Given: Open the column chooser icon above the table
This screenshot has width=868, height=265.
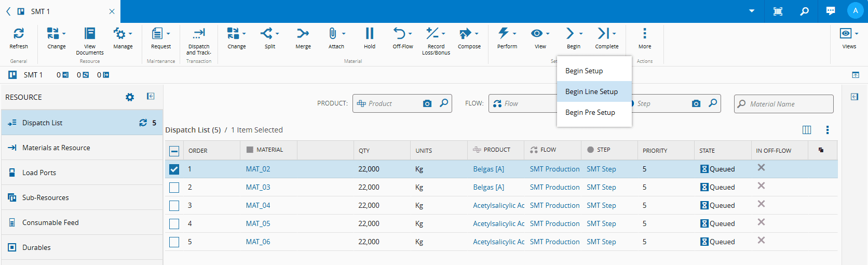Looking at the screenshot, I should click(x=807, y=130).
